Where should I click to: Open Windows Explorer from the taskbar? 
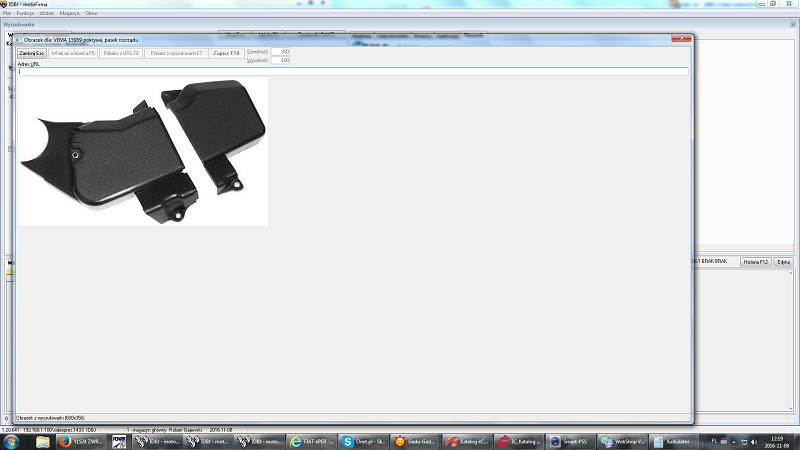point(43,442)
